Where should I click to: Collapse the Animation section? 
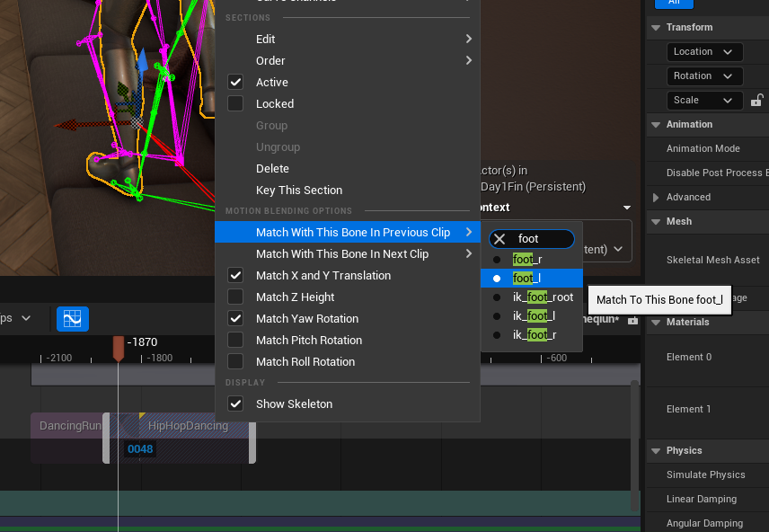pos(656,125)
